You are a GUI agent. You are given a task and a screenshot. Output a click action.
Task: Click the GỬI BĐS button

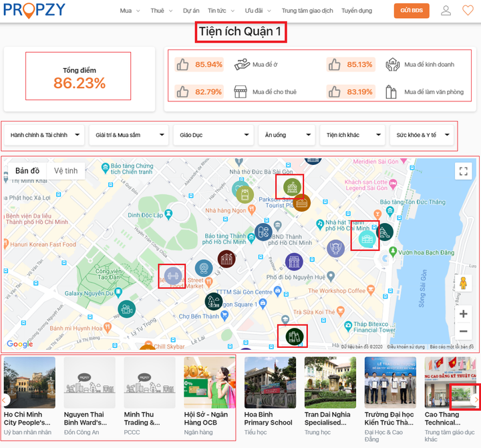(411, 11)
